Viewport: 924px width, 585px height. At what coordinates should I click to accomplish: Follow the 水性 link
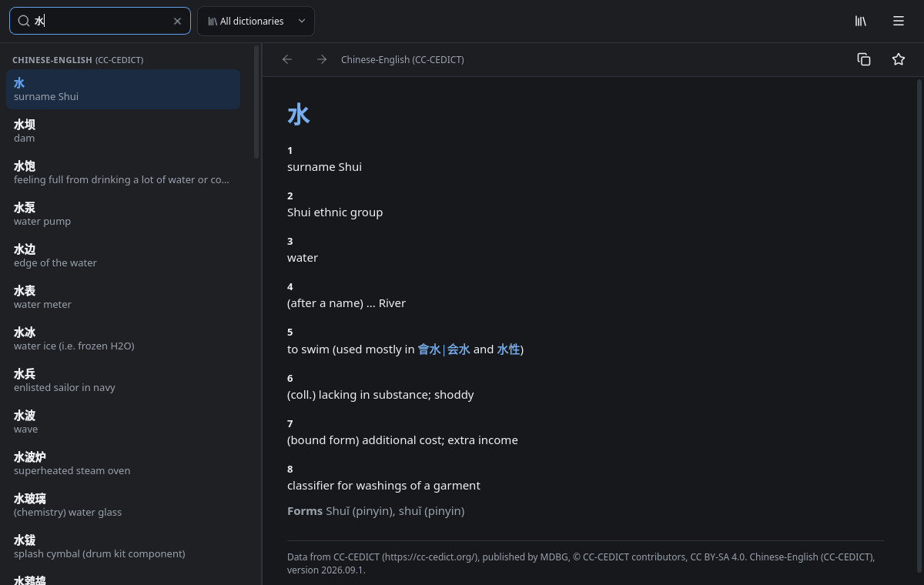click(x=508, y=349)
